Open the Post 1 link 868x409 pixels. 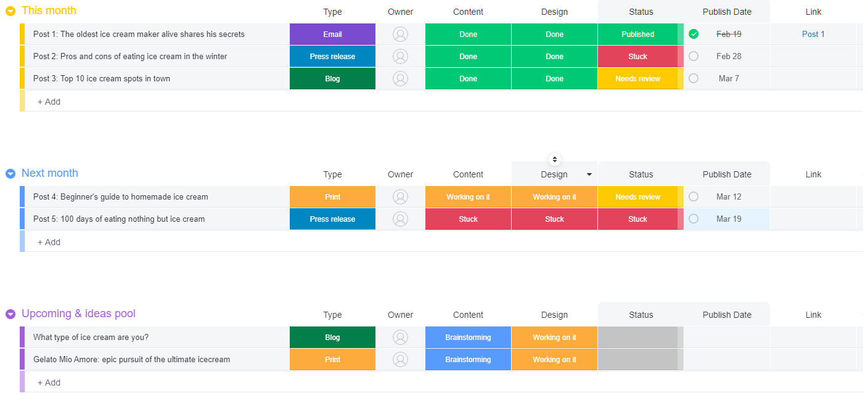coord(813,34)
